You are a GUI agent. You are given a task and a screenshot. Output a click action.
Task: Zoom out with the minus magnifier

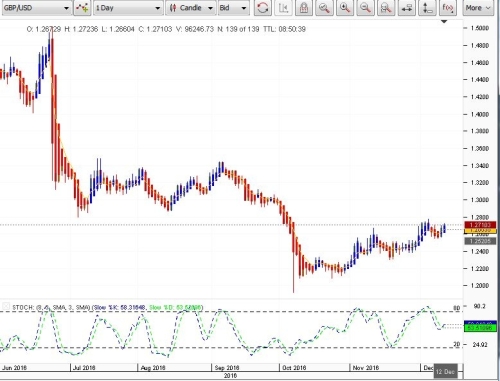[365, 8]
